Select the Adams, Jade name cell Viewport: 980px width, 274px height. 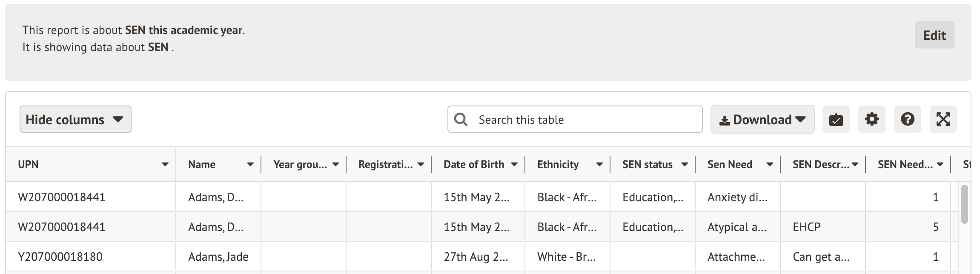218,257
